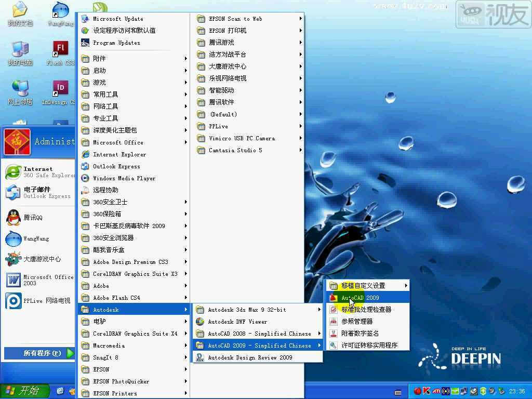Click the 许可证转移实用程序 key icon
Image resolution: width=532 pixels, height=399 pixels.
[334, 345]
